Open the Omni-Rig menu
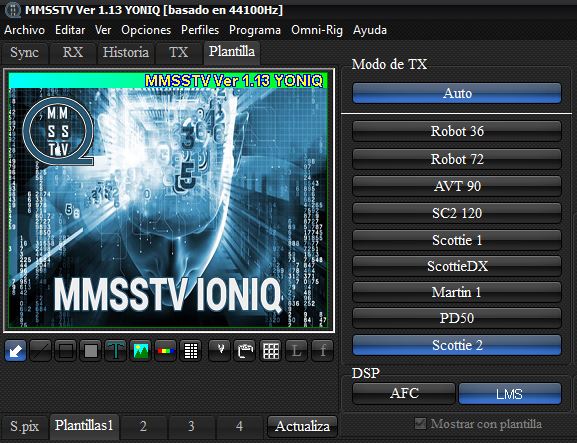The height and width of the screenshot is (443, 577). [x=317, y=30]
